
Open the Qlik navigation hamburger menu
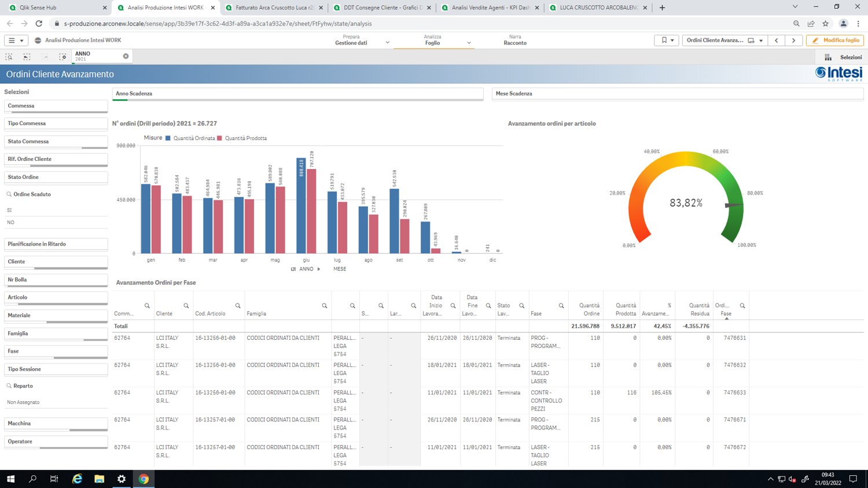pyautogui.click(x=15, y=41)
